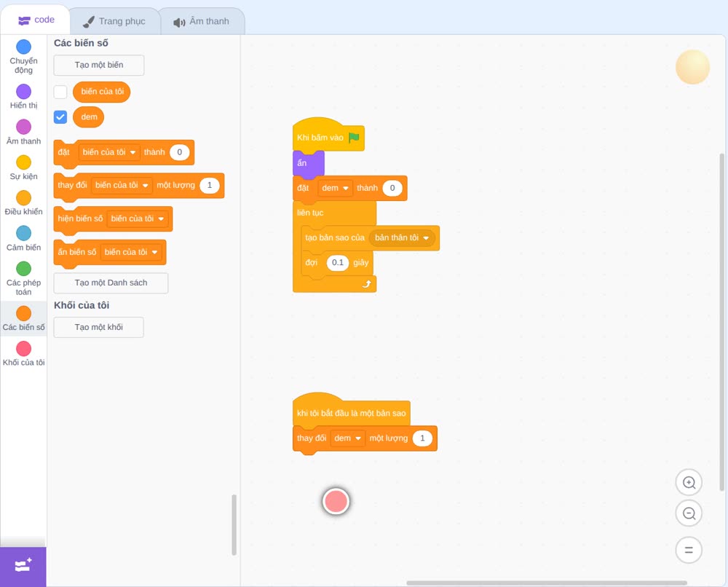Click the green flag in the hat block
Image resolution: width=728 pixels, height=587 pixels.
354,138
